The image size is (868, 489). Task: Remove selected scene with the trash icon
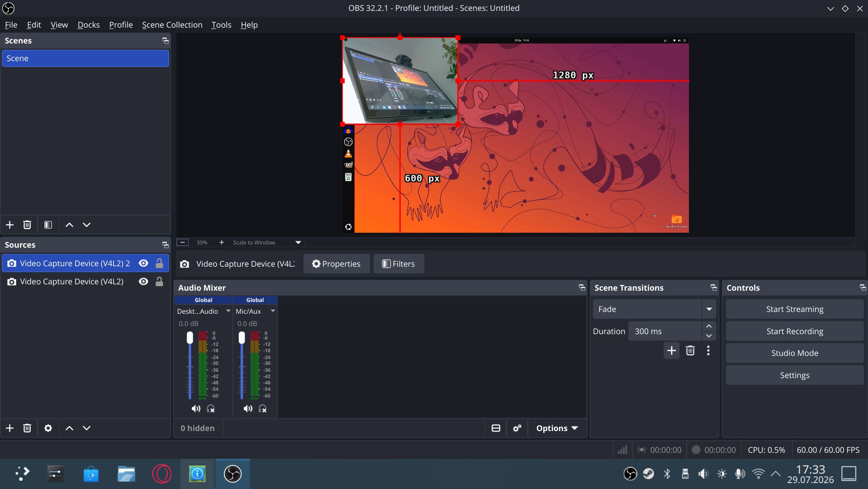click(27, 225)
